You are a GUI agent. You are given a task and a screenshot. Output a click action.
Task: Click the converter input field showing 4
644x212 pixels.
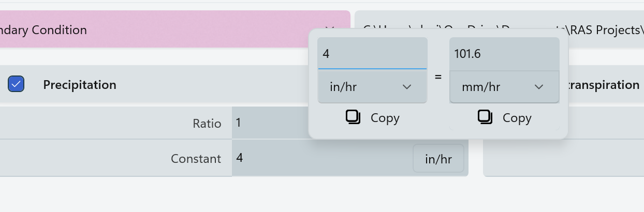(x=372, y=53)
